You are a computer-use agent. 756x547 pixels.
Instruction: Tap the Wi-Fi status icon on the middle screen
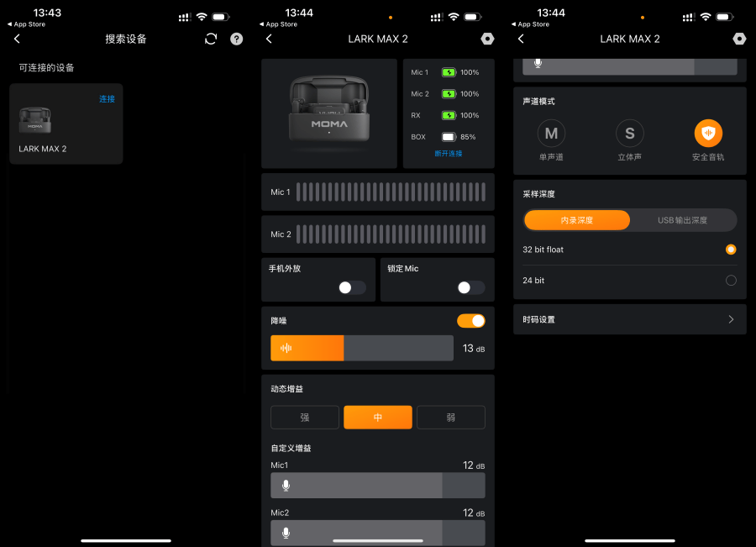[454, 18]
